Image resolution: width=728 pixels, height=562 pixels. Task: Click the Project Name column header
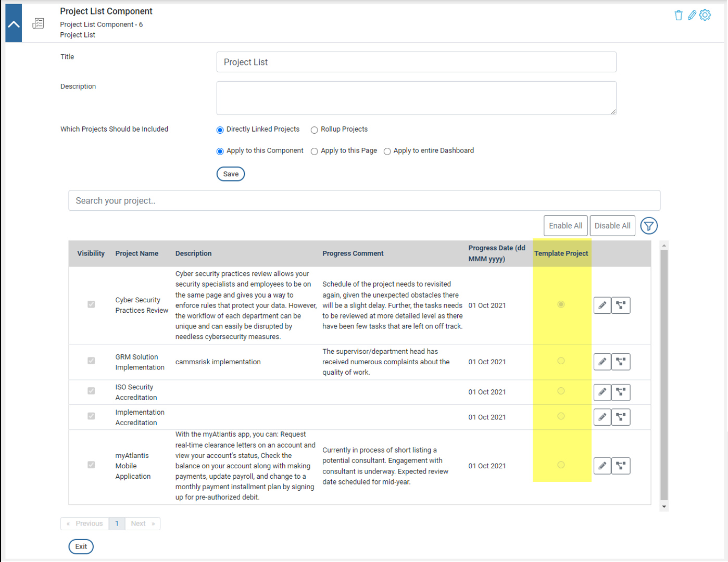tap(137, 253)
